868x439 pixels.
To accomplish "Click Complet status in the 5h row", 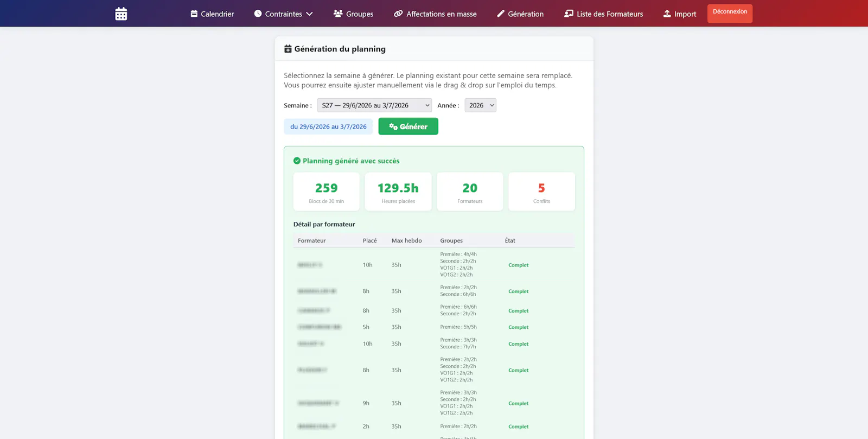I will (519, 327).
